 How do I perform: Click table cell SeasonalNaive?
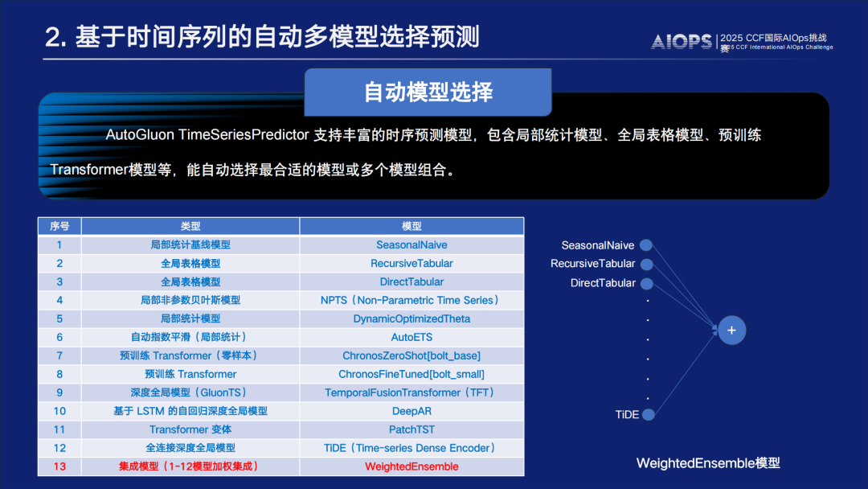click(411, 244)
